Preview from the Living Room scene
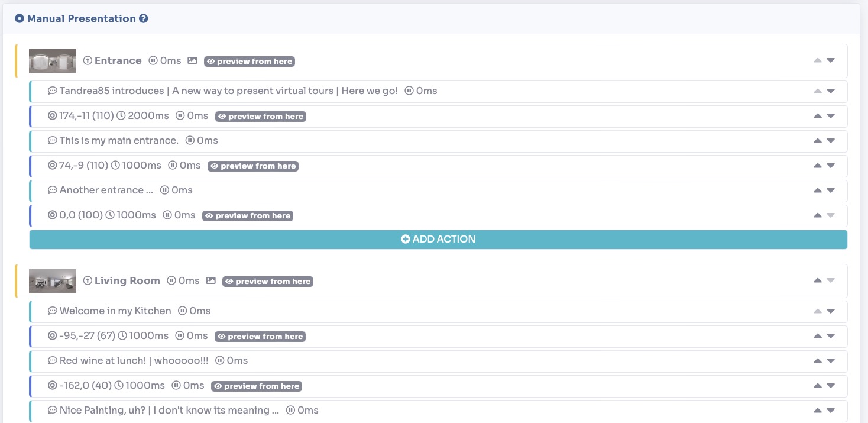The image size is (868, 423). click(268, 281)
